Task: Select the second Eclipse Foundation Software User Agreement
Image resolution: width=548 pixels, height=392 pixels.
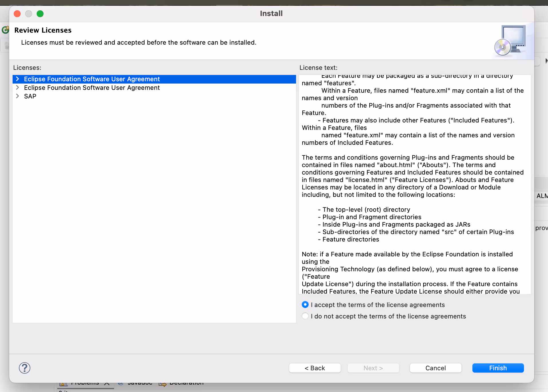Action: point(154,88)
